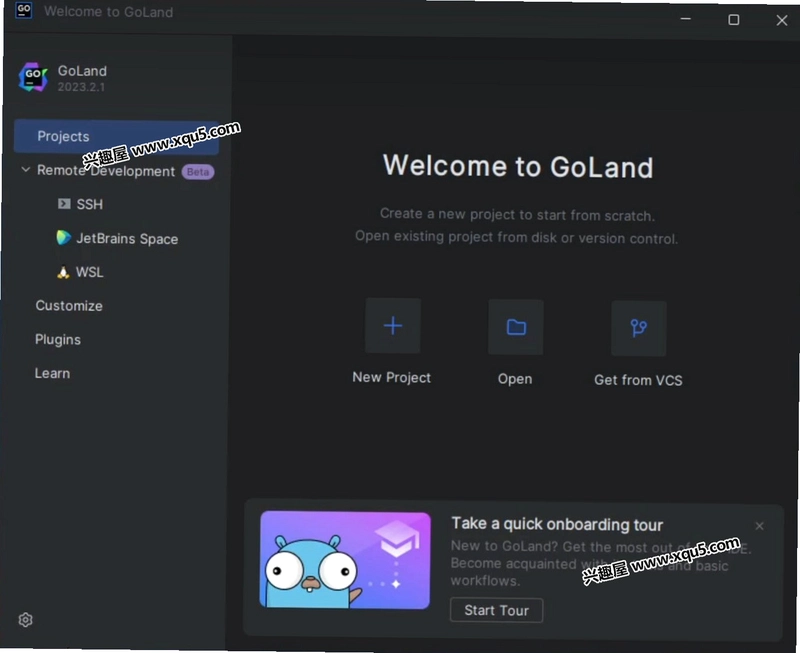Click the GoLand logo in the sidebar

[33, 78]
